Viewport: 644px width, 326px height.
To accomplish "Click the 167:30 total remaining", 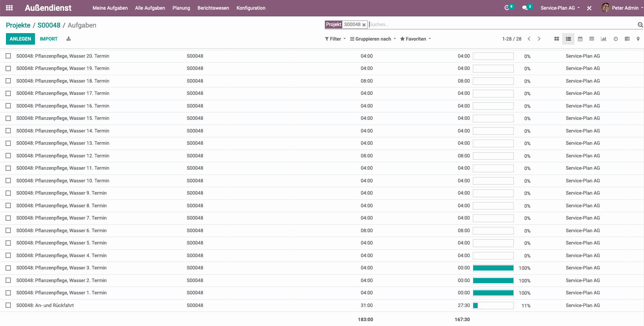I will pos(462,319).
